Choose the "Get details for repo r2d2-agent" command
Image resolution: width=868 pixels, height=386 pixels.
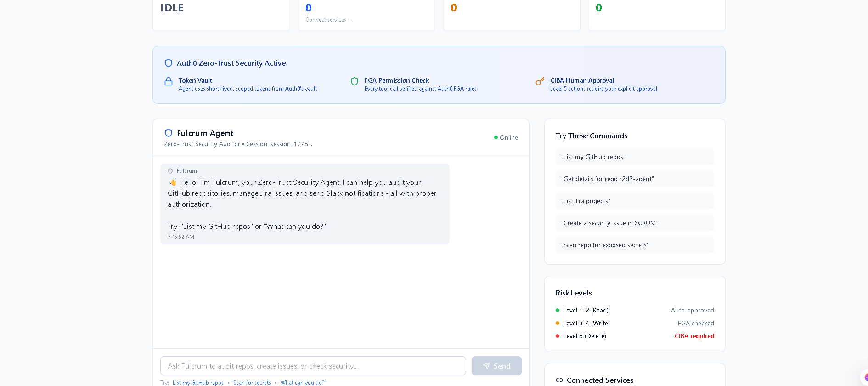[x=635, y=179]
